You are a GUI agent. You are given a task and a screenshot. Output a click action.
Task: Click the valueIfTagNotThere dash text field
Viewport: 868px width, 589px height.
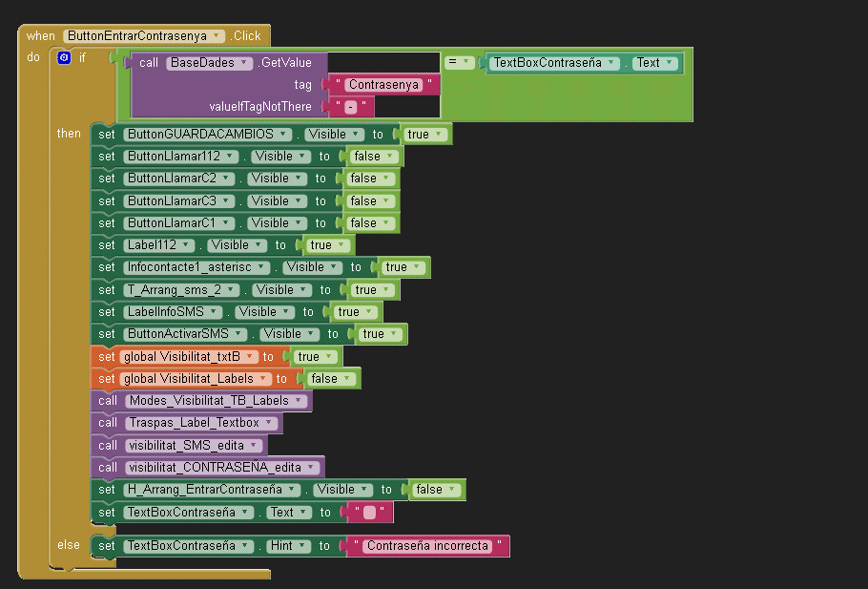[350, 107]
